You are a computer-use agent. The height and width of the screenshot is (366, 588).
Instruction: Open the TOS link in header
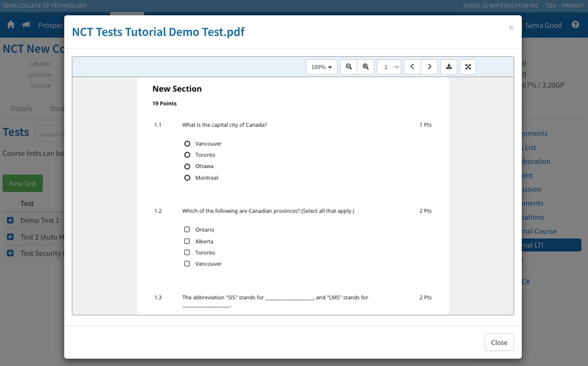click(x=550, y=6)
